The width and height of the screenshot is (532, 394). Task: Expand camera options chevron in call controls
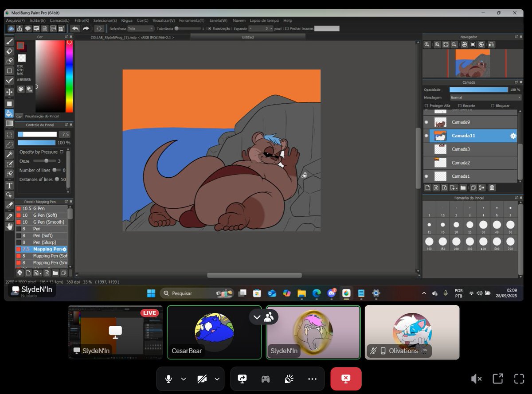[217, 379]
